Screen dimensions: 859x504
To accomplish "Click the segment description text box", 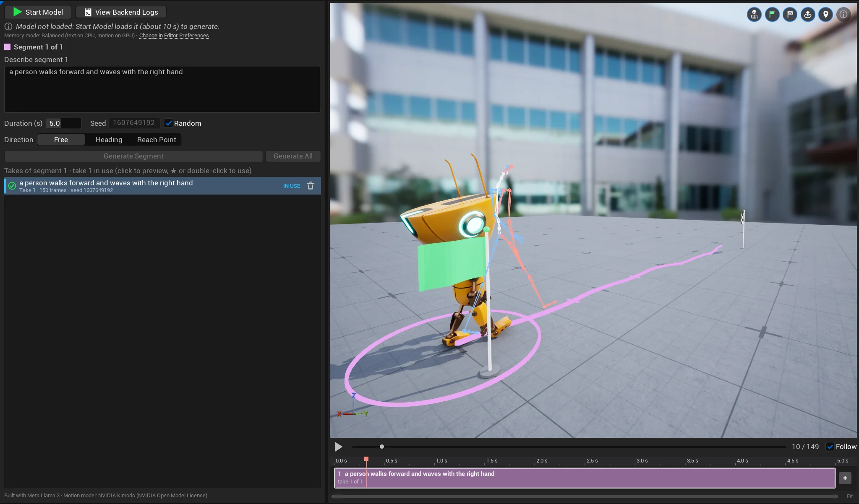I will tap(162, 89).
